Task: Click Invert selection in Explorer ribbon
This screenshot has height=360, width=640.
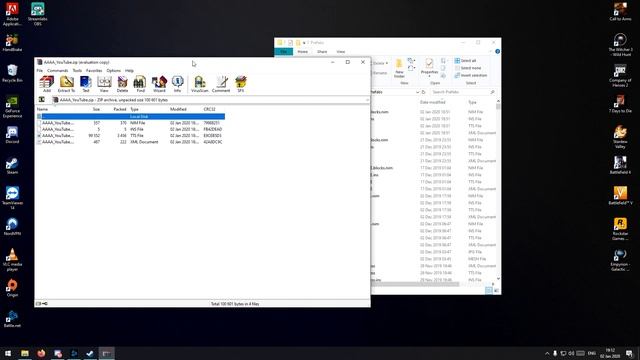Action: [x=471, y=76]
